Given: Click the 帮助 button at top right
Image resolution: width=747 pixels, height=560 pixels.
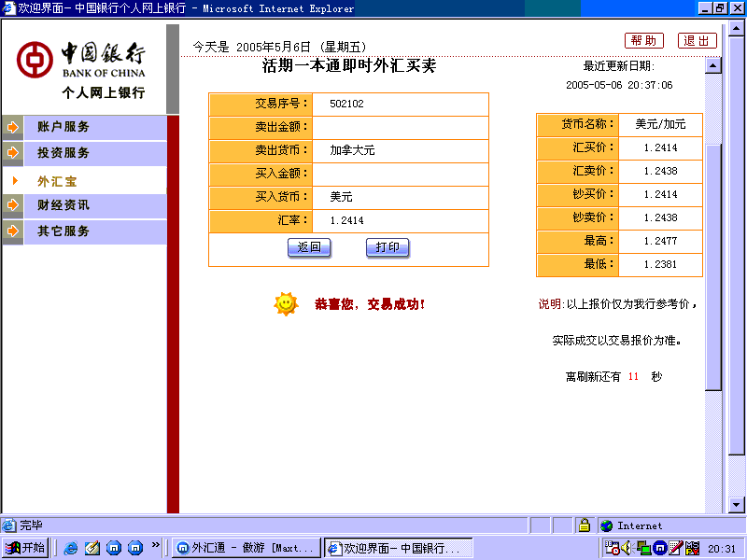Looking at the screenshot, I should [644, 40].
